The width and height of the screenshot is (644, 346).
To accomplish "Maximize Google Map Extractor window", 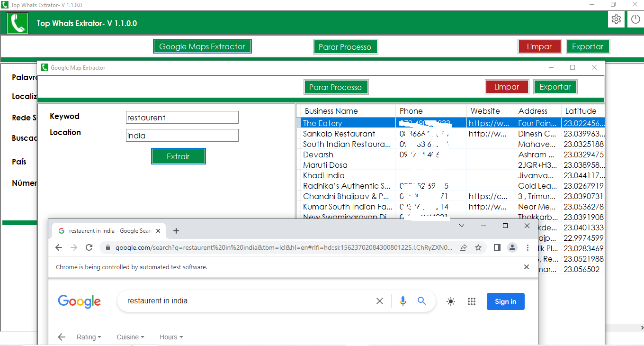I will (x=572, y=67).
